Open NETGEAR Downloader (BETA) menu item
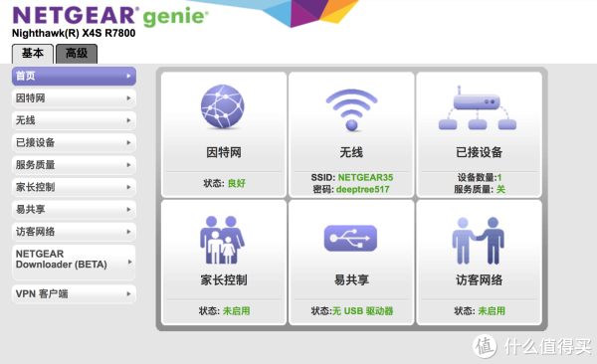Viewport: 597px width, 364px height. 74,262
